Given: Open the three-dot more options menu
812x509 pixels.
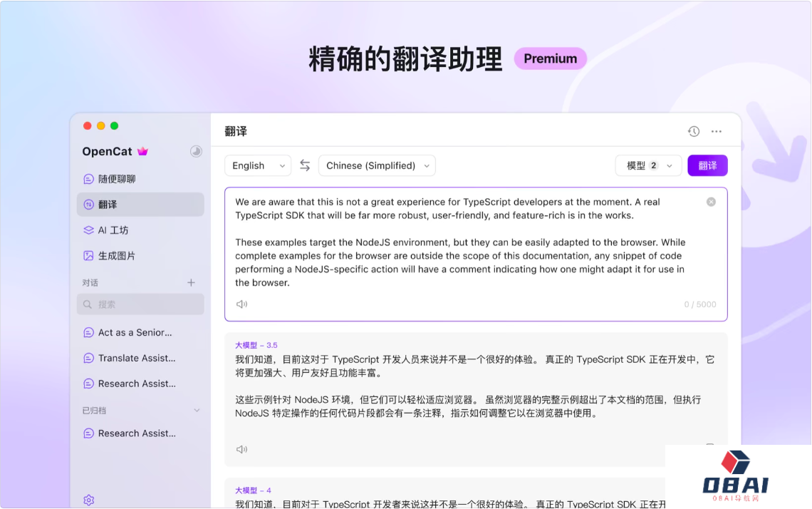Looking at the screenshot, I should [x=716, y=132].
